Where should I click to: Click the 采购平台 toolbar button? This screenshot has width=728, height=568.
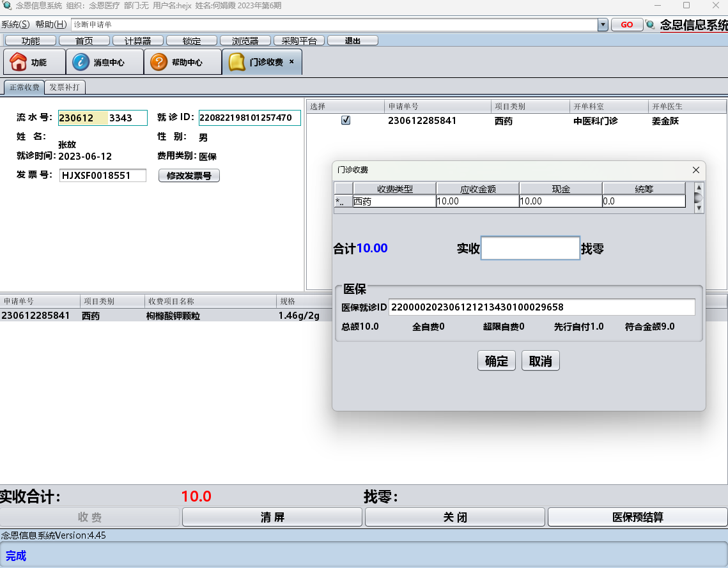pos(299,41)
